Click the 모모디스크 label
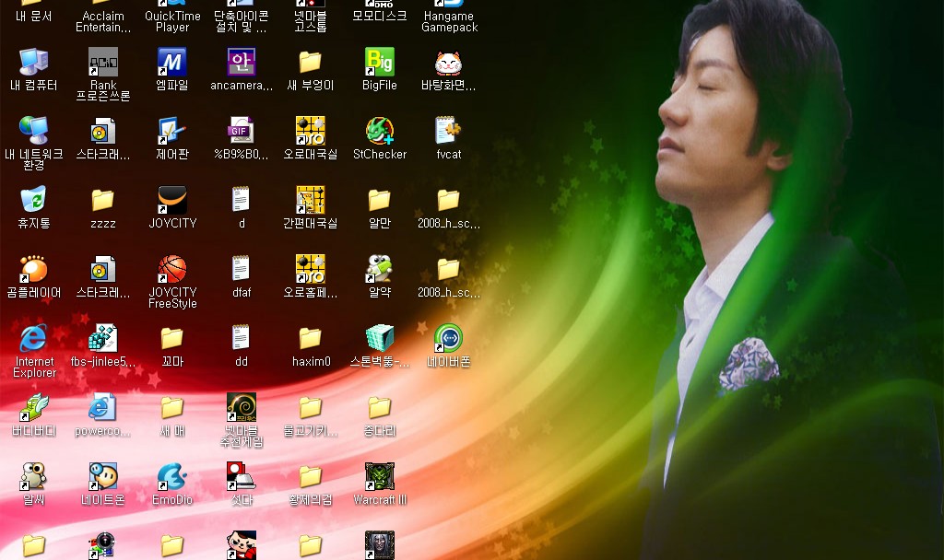The image size is (944, 560). click(x=379, y=17)
